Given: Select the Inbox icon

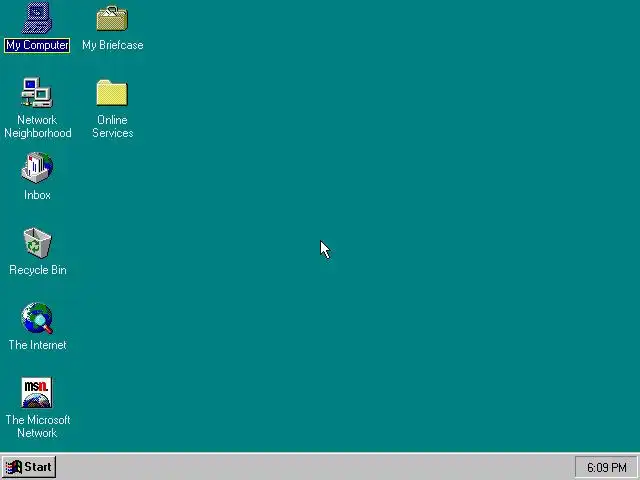Looking at the screenshot, I should [37, 167].
